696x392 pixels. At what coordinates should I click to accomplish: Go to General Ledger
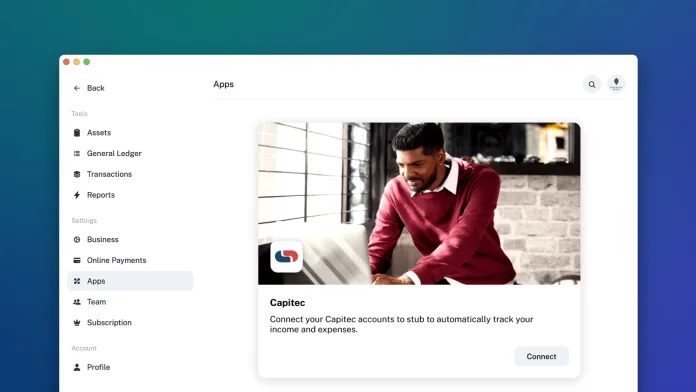coord(130,154)
